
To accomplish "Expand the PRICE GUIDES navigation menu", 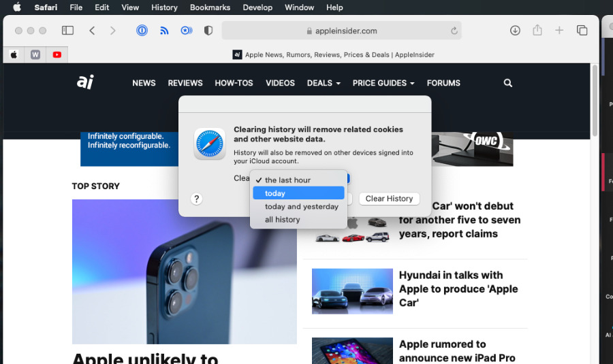I will (383, 83).
